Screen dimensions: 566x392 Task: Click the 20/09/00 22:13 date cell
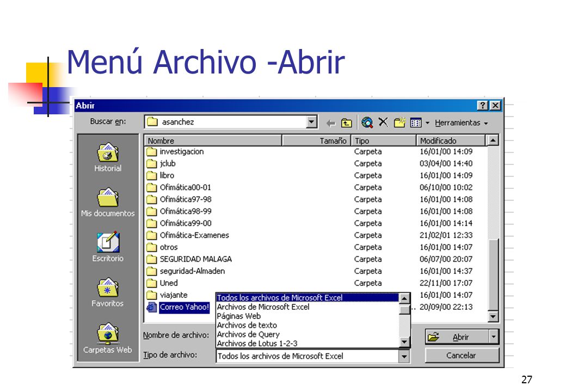point(446,307)
